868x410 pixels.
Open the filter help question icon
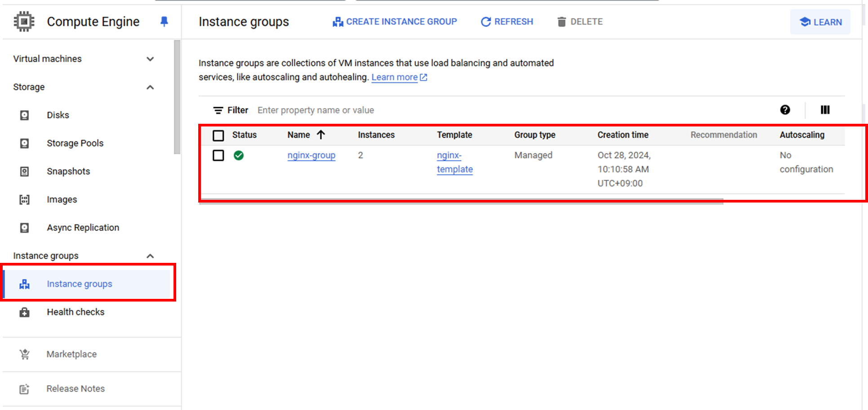tap(785, 110)
